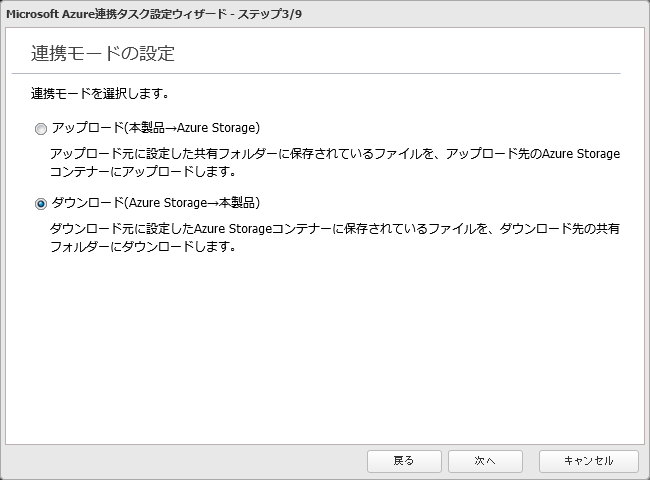This screenshot has height=480, width=650.
Task: Click the 連携モードを選択します text
Action: pyautogui.click(x=100, y=94)
